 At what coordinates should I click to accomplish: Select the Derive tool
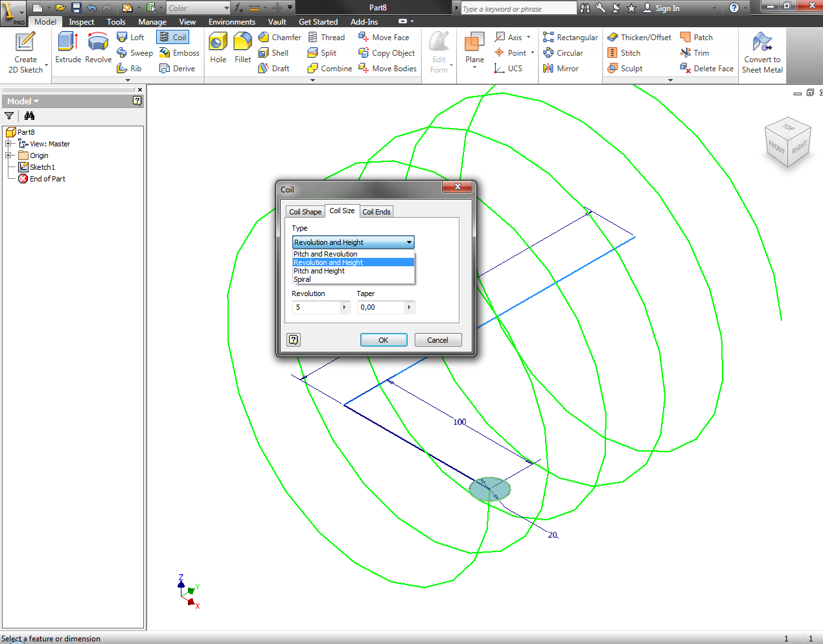click(x=178, y=69)
